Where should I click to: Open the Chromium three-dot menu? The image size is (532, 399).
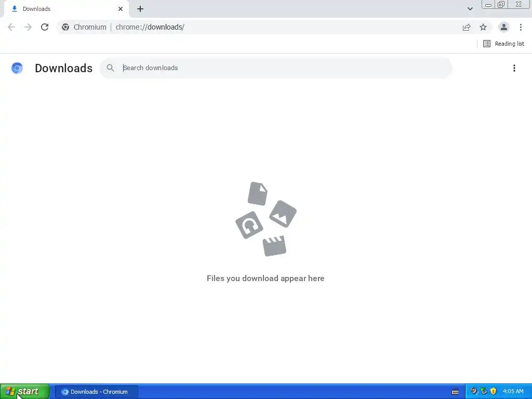(x=521, y=27)
